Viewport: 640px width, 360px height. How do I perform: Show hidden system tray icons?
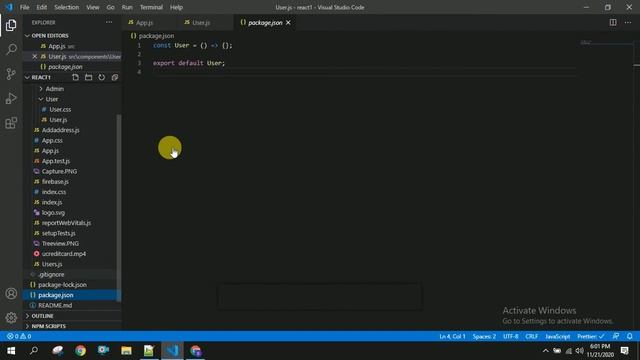545,351
